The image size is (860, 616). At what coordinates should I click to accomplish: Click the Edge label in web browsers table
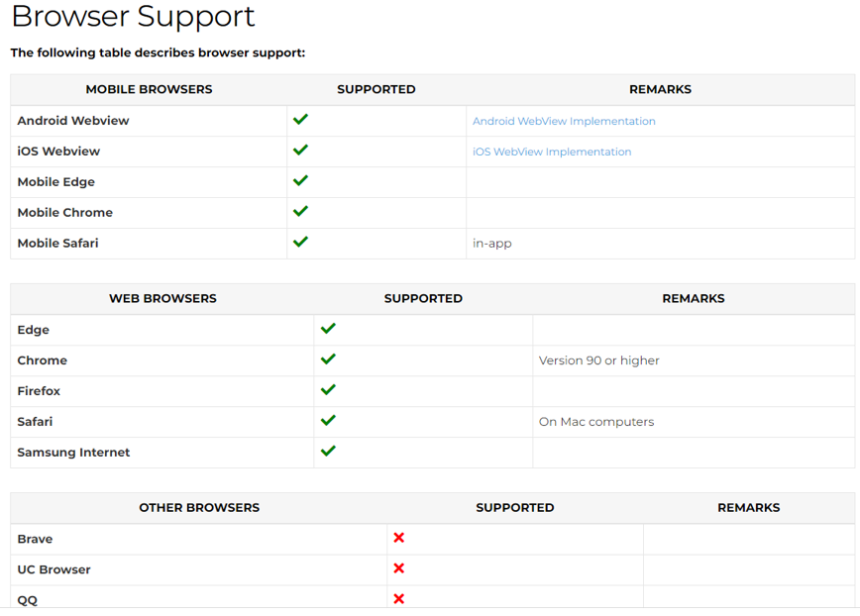(33, 330)
